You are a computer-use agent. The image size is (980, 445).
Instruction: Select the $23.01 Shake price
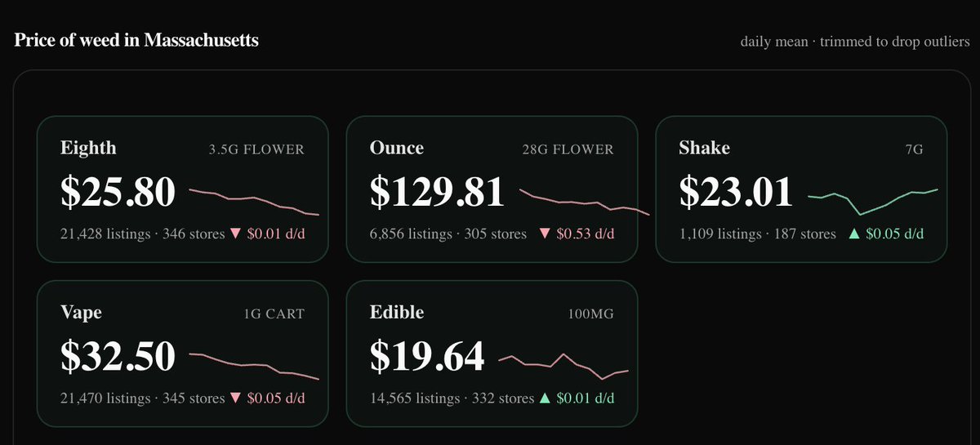coord(736,192)
